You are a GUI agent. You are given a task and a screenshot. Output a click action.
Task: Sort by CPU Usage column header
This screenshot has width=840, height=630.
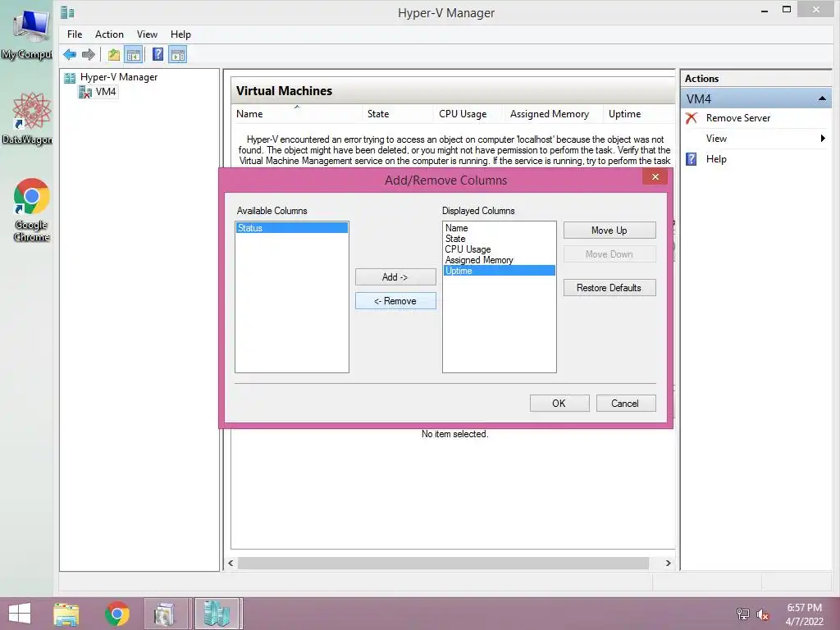coord(468,113)
